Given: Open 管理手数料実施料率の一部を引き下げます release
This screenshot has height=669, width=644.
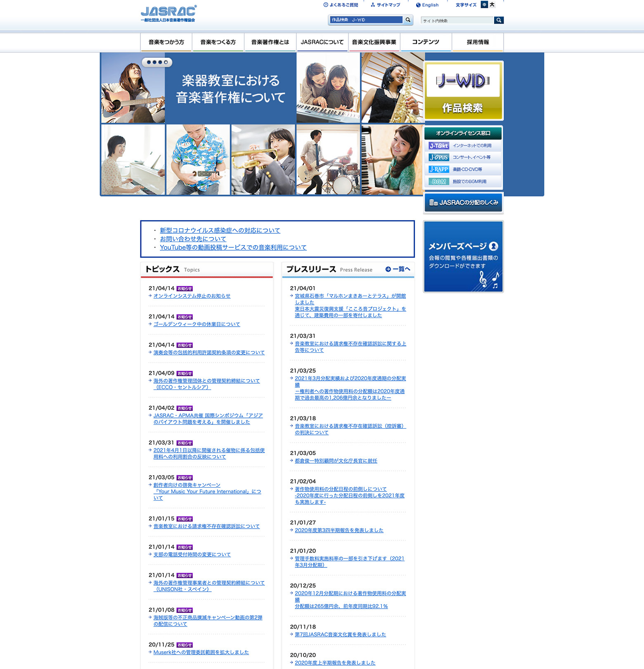Looking at the screenshot, I should (350, 562).
